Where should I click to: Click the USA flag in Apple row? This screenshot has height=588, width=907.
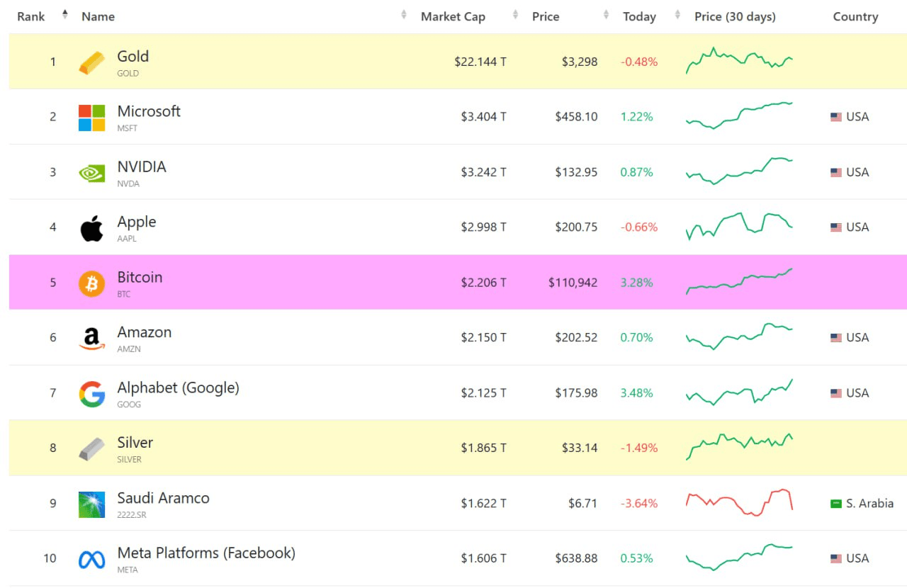[836, 227]
